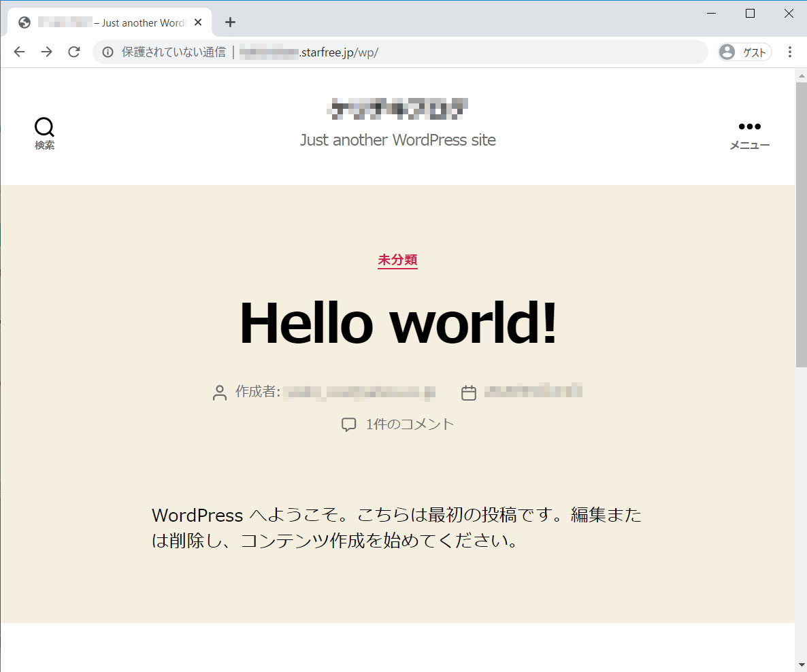Click the ゲスト guest profile button
The height and width of the screenshot is (672, 807).
tap(744, 52)
